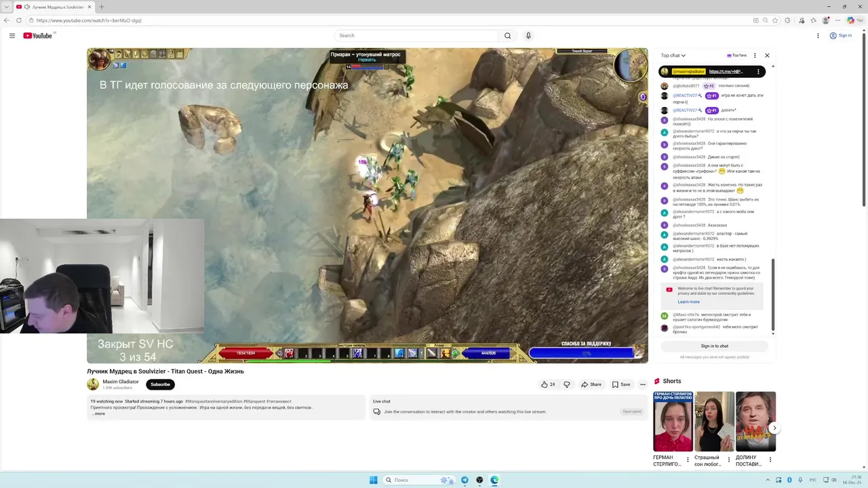The height and width of the screenshot is (488, 868).
Task: Open the YouTube hamburger guide menu
Action: 12,35
